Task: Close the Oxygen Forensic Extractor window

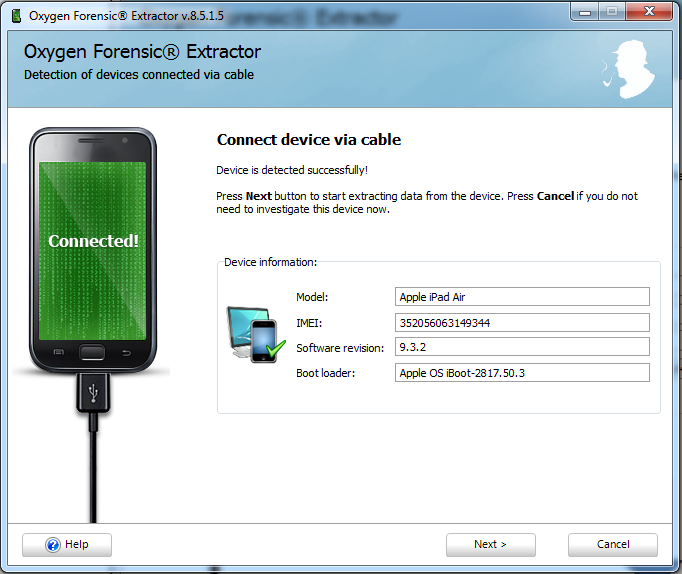Action: tap(649, 13)
